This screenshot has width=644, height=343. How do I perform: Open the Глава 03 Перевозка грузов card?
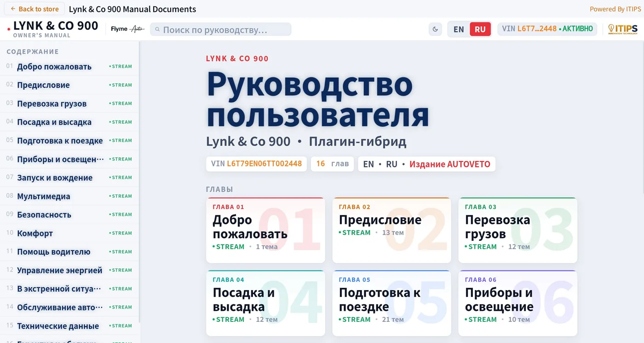(x=517, y=230)
